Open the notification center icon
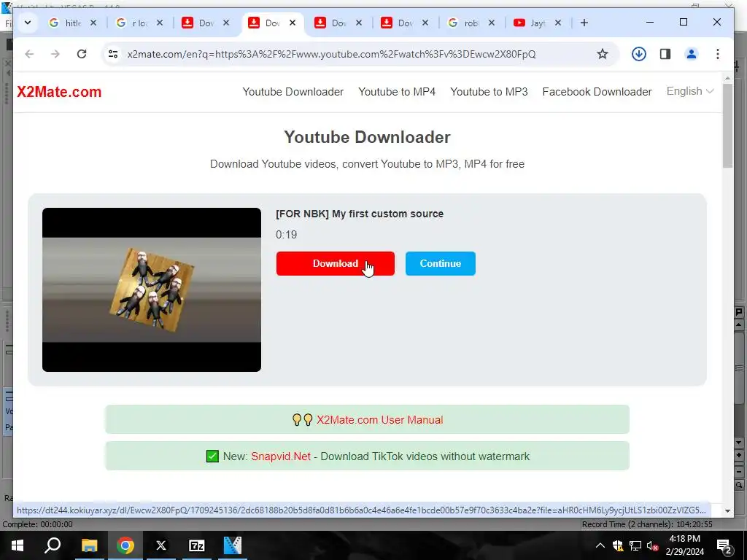747x560 pixels. (724, 545)
